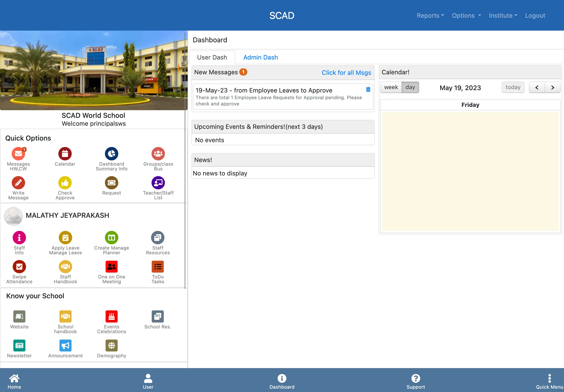
Task: Switch to the Admin Dash tab
Action: pyautogui.click(x=260, y=57)
